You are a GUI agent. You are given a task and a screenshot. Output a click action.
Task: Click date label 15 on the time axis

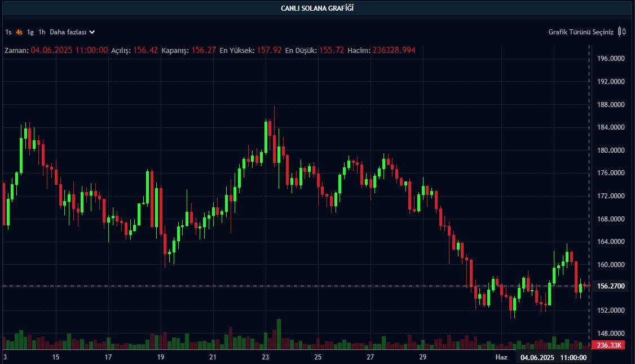click(55, 357)
